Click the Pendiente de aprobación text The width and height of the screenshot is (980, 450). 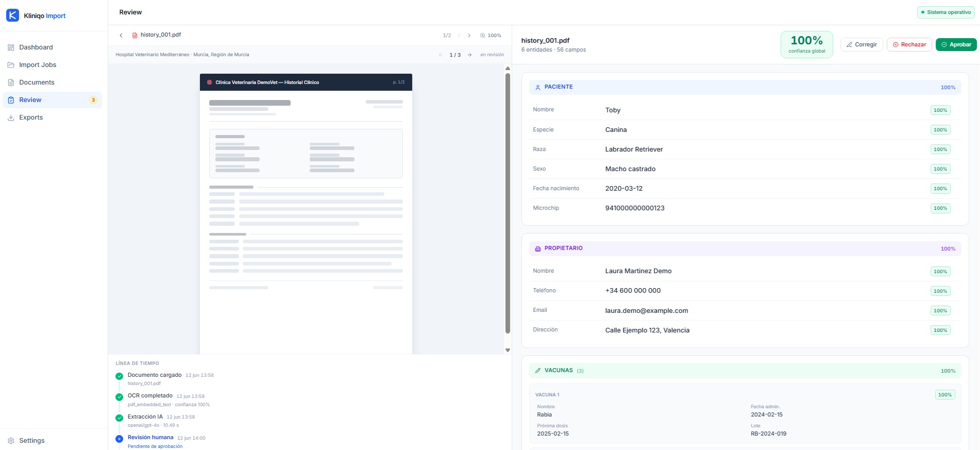(x=155, y=446)
